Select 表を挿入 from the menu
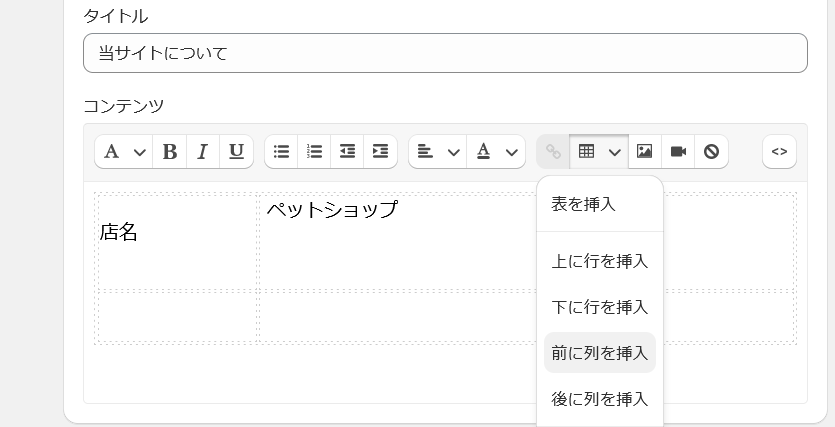This screenshot has height=427, width=835. (x=583, y=204)
